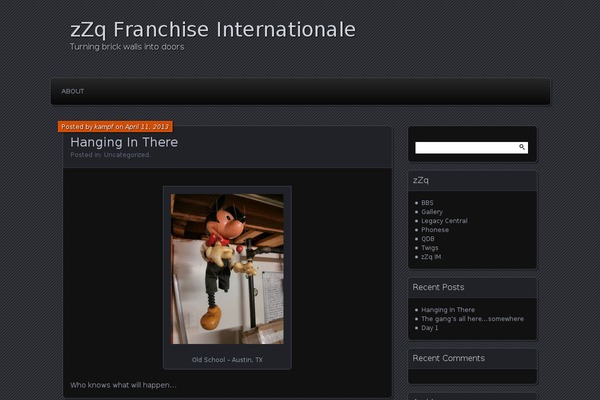Open the Legacy Central link
The width and height of the screenshot is (600, 400).
coord(444,221)
